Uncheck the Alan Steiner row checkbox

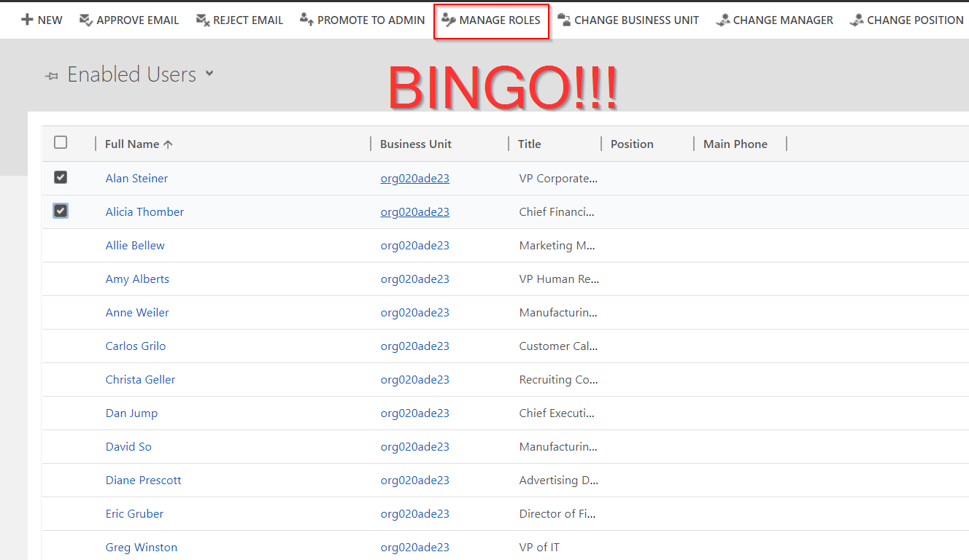(x=61, y=177)
